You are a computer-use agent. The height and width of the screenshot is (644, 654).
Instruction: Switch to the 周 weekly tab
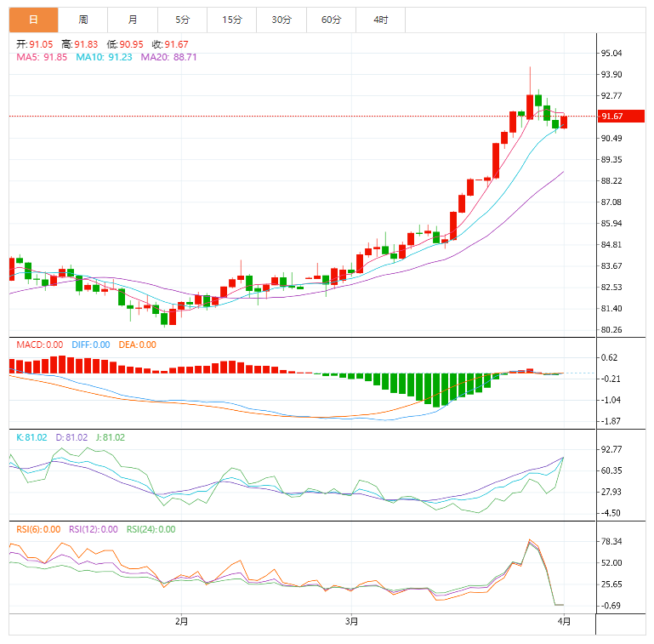[x=83, y=20]
